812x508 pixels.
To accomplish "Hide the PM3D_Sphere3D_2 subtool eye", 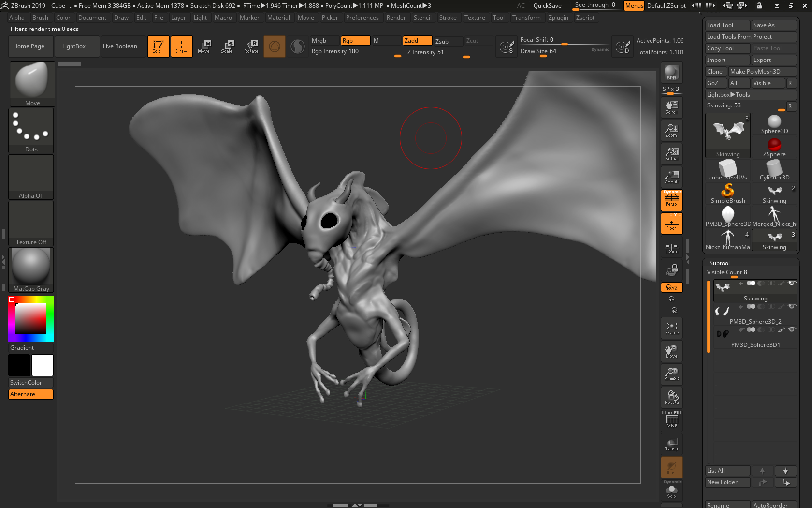I will coord(792,306).
